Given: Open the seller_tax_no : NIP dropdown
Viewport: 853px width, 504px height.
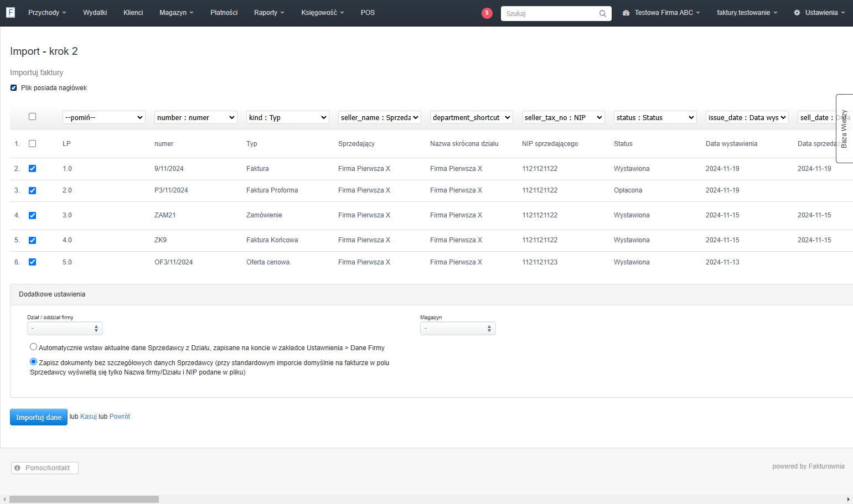Looking at the screenshot, I should coord(564,117).
